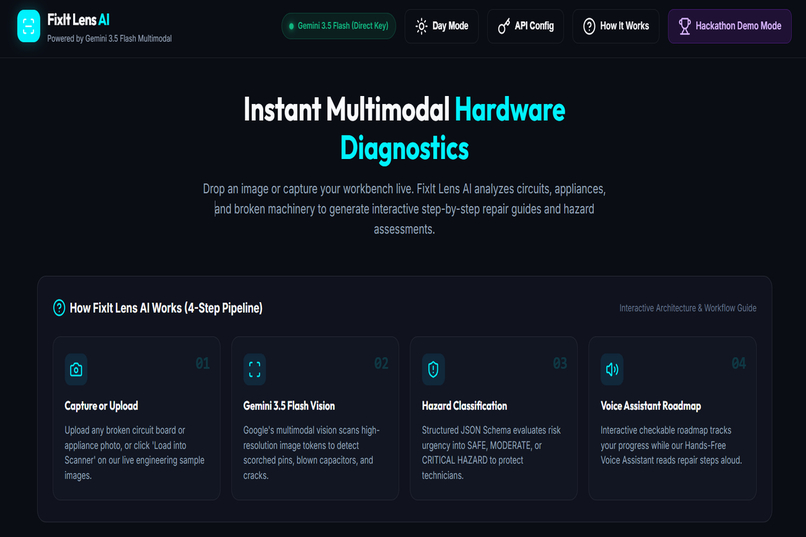The width and height of the screenshot is (806, 537).
Task: Click the question mark icon in How It Works
Action: [589, 26]
